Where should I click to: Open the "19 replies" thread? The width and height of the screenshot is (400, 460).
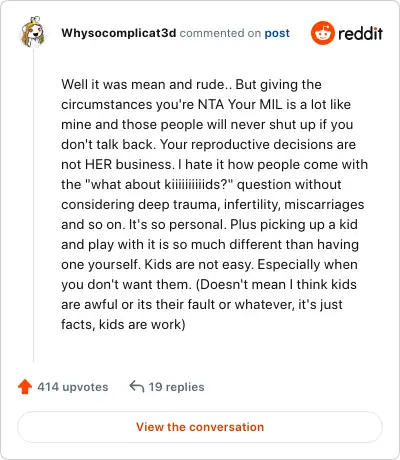click(x=176, y=387)
